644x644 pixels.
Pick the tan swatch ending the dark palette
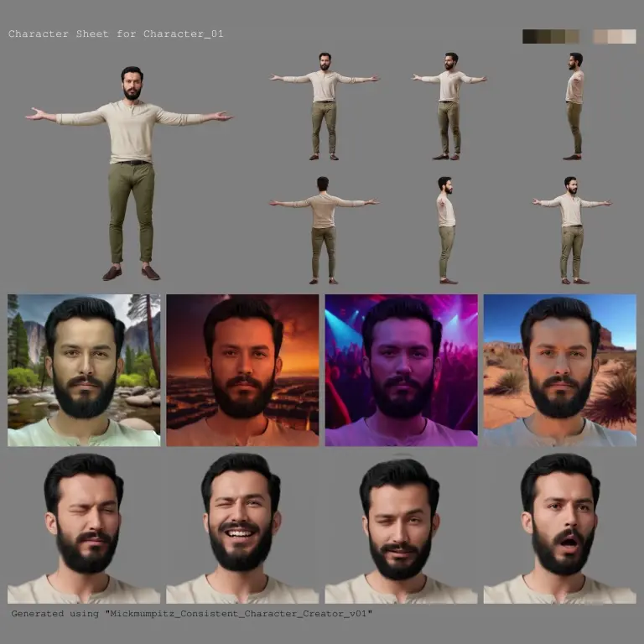[x=573, y=37]
